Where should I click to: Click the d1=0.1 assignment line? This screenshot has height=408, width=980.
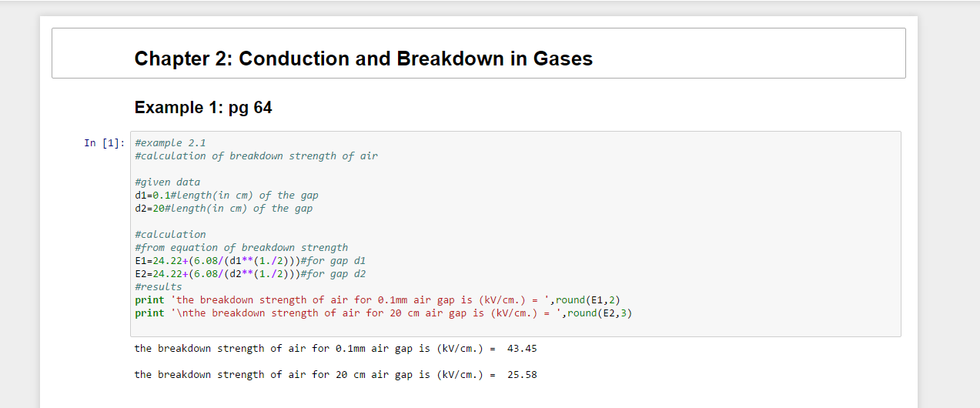point(226,196)
